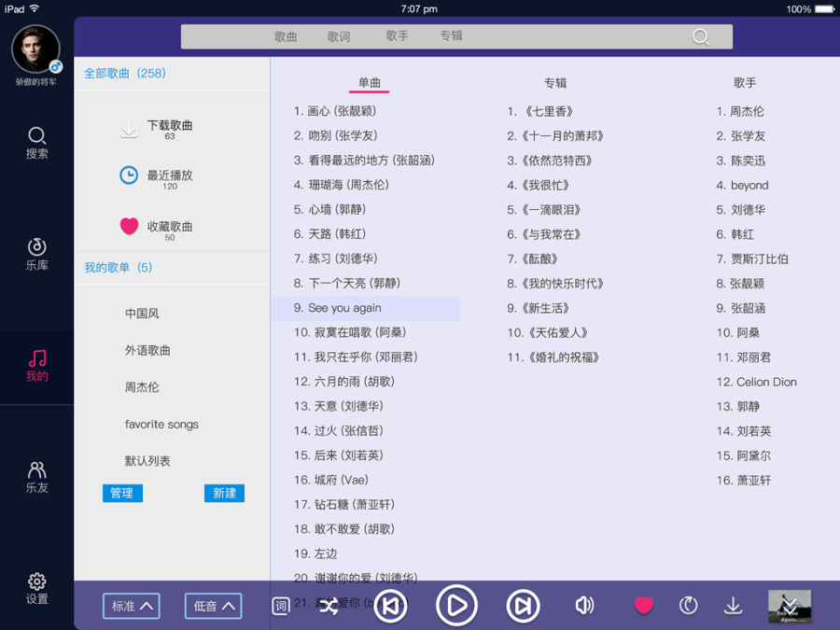
Task: Open the 低音 bass effect dropdown
Action: coord(213,605)
